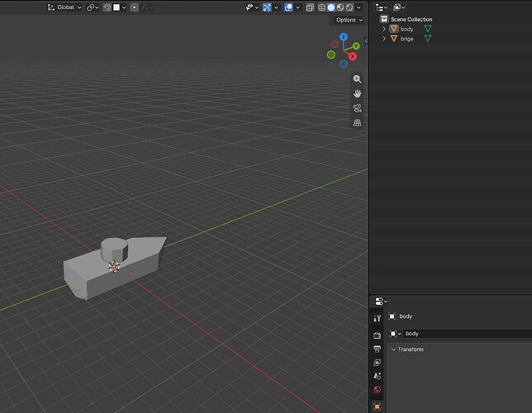
Task: Click the orange brige object icon in outliner
Action: click(394, 38)
